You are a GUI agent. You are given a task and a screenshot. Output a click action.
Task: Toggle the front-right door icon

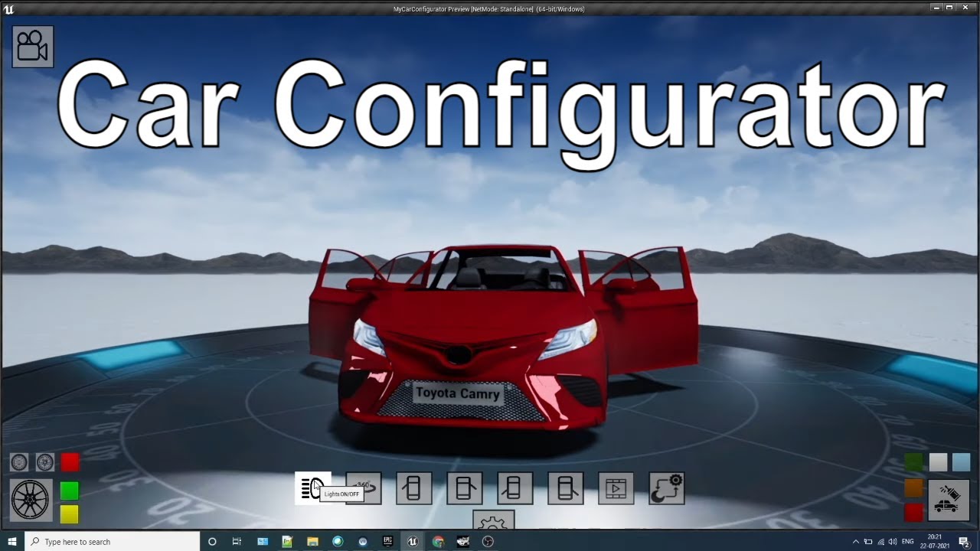coord(465,488)
